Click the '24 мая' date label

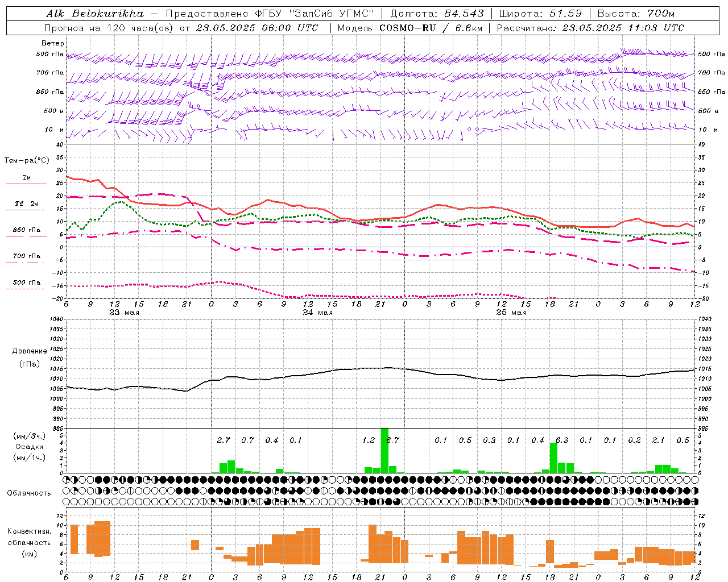pyautogui.click(x=317, y=313)
